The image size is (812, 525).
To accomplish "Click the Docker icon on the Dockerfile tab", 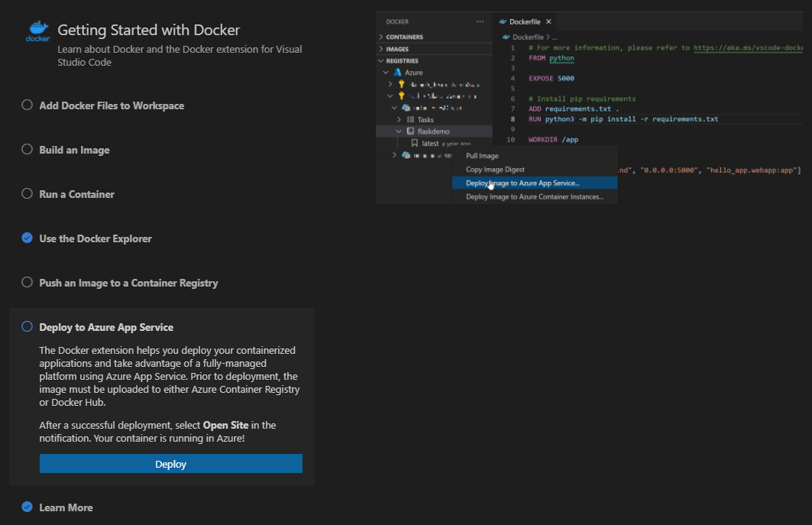I will point(503,21).
